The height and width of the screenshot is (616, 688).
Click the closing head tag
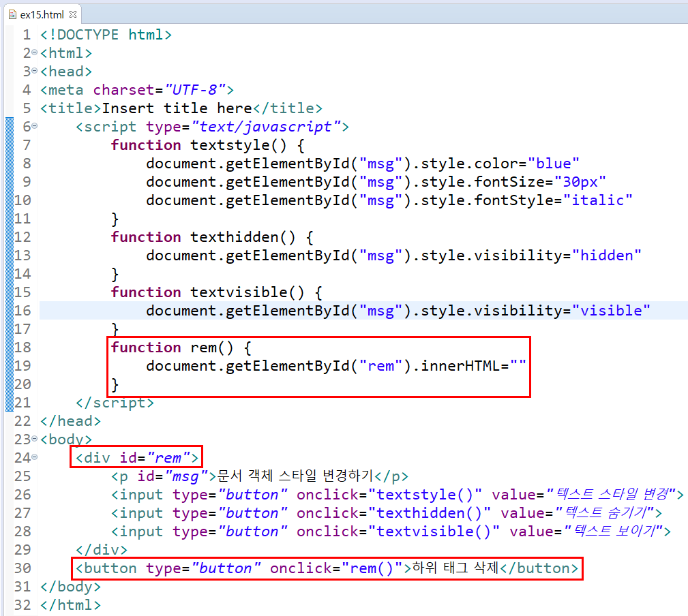(x=70, y=421)
